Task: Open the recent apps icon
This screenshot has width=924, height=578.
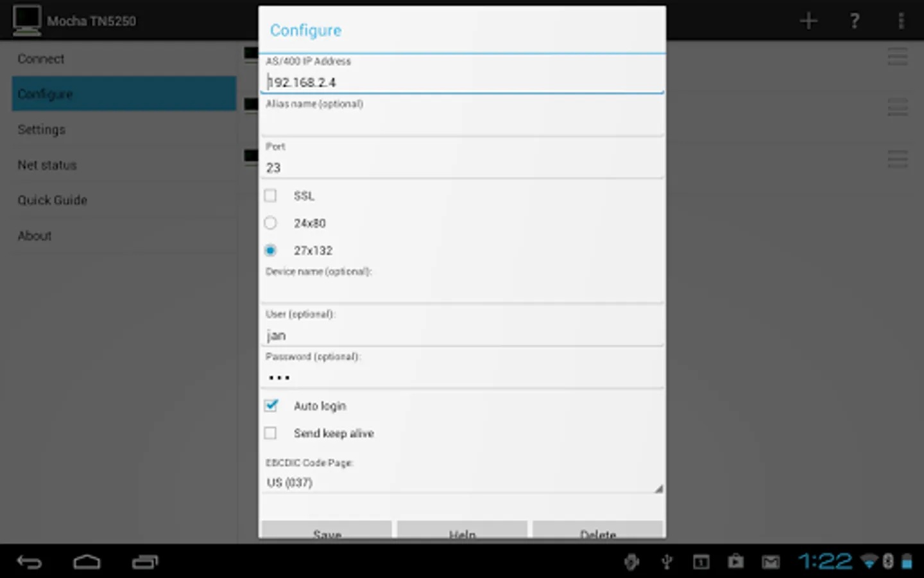Action: 145,562
